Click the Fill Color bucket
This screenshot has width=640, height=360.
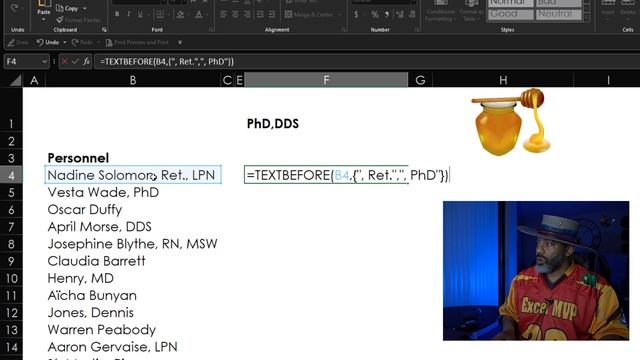click(180, 15)
